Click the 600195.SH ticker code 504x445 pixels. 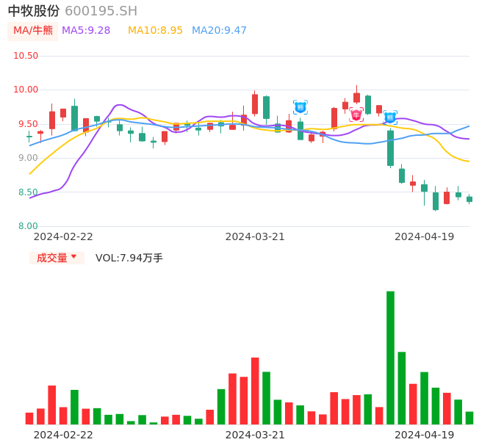pyautogui.click(x=101, y=11)
